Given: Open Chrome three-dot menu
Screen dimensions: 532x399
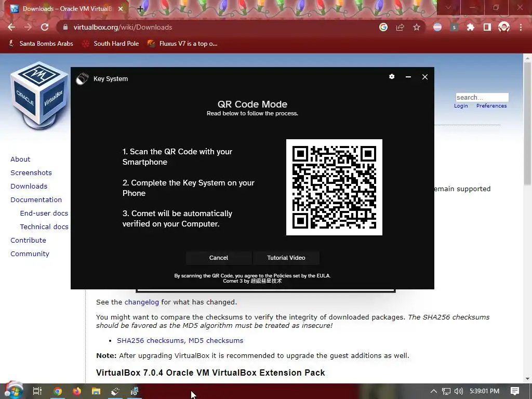Looking at the screenshot, I should 521,27.
